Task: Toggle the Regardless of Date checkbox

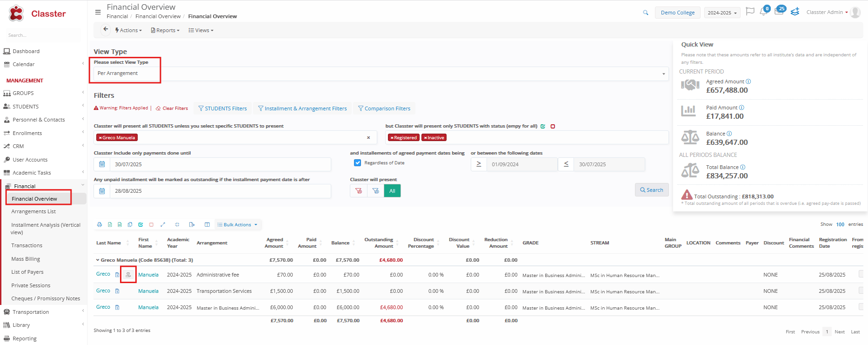Action: tap(357, 163)
